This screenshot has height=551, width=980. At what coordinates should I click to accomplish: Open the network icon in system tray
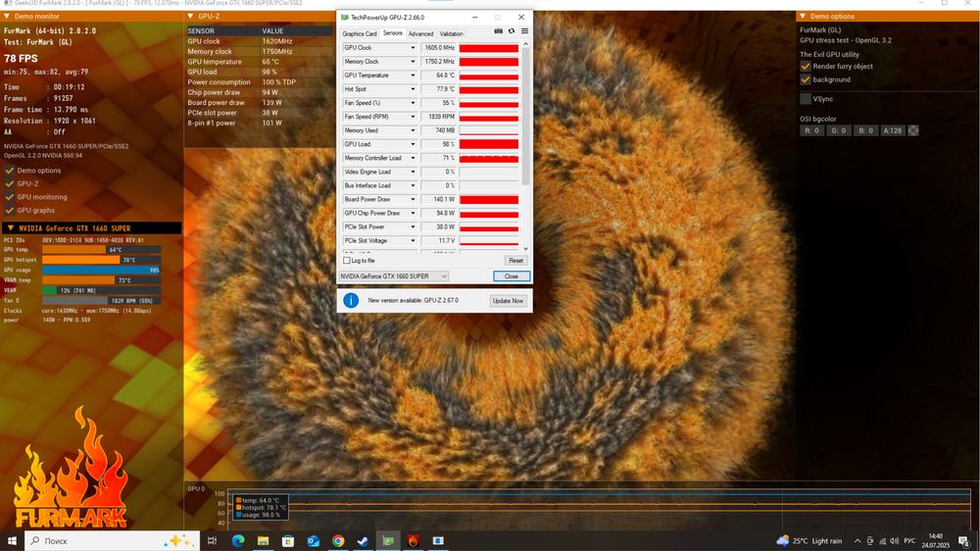click(x=883, y=541)
